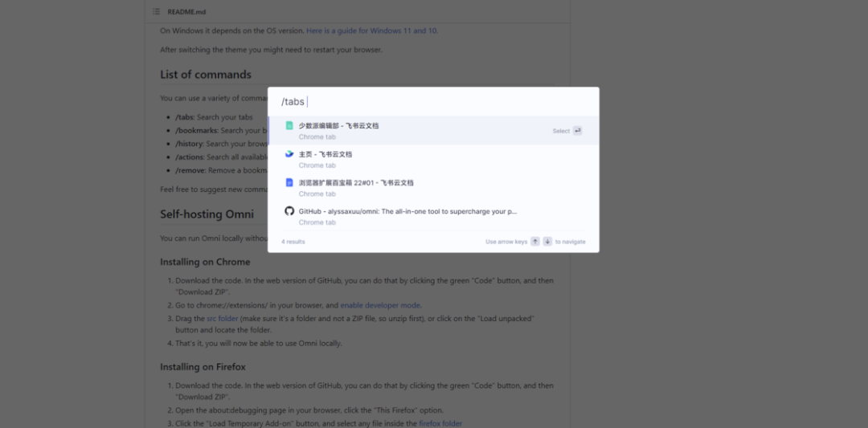Click the table of contents icon beside README.md
Image resolution: width=868 pixels, height=428 pixels.
(156, 11)
